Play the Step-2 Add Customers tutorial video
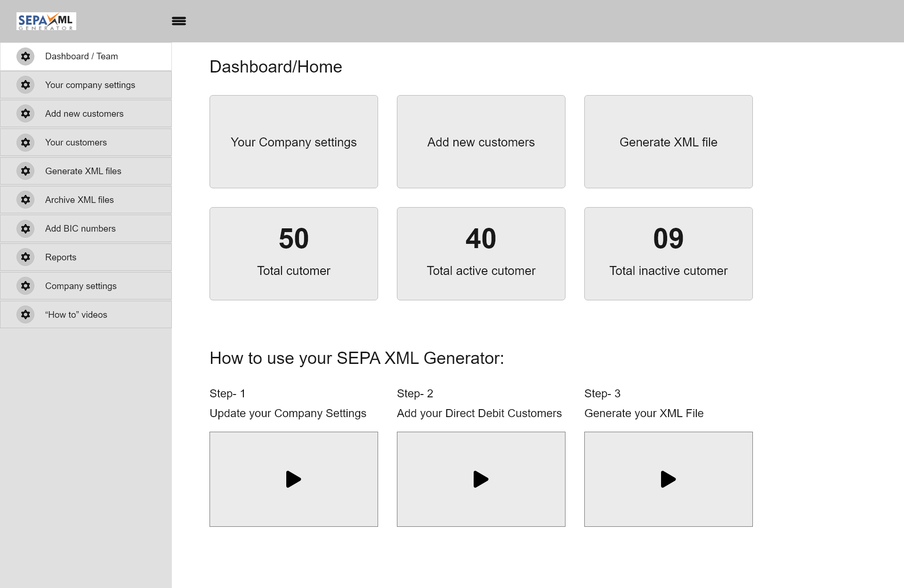The image size is (904, 588). pos(481,479)
